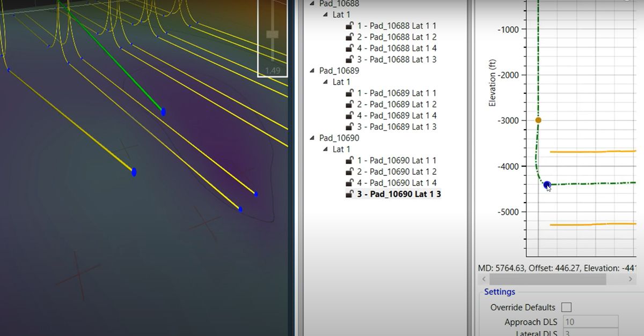Viewport: 644px width, 336px height.
Task: Toggle the lock on 2 - Pad_10690 Lat 1 2
Action: tap(348, 171)
